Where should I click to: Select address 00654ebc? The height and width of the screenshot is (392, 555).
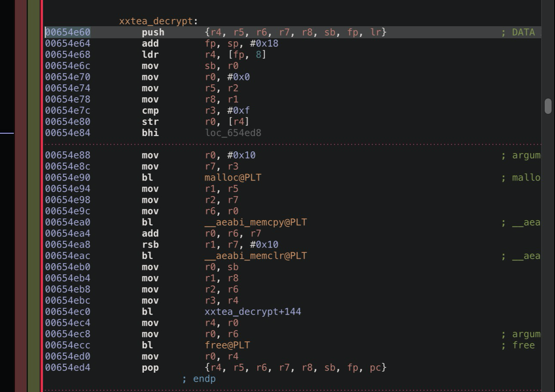click(x=68, y=300)
